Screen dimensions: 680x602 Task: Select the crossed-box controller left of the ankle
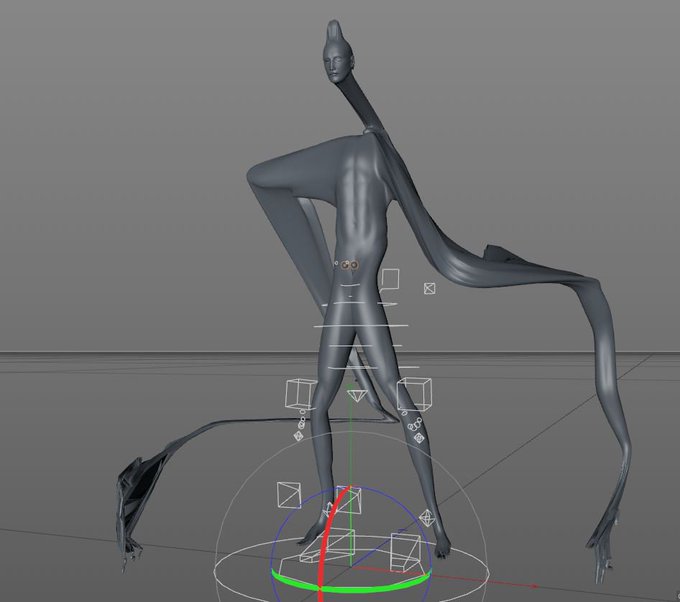coord(289,495)
